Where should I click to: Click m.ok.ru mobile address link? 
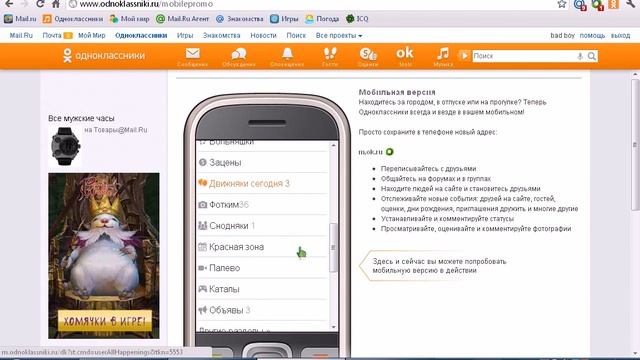click(371, 152)
